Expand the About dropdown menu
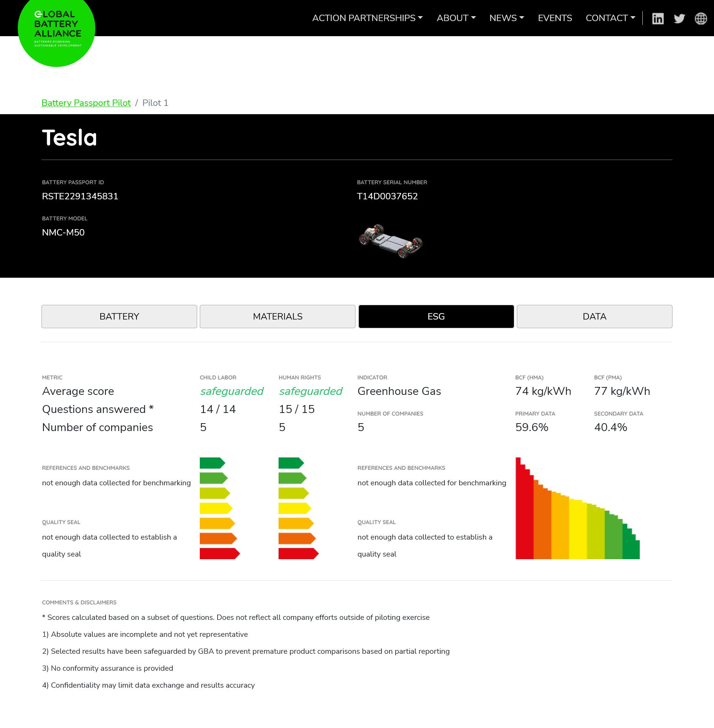 tap(456, 18)
